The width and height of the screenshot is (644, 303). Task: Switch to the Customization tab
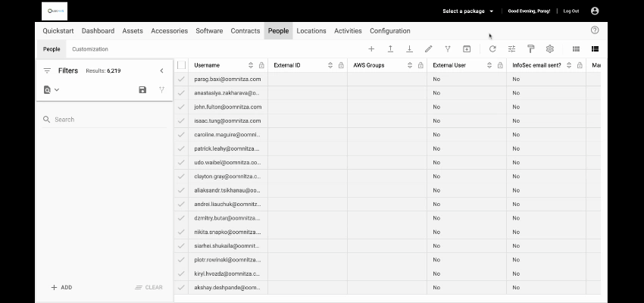pyautogui.click(x=90, y=49)
